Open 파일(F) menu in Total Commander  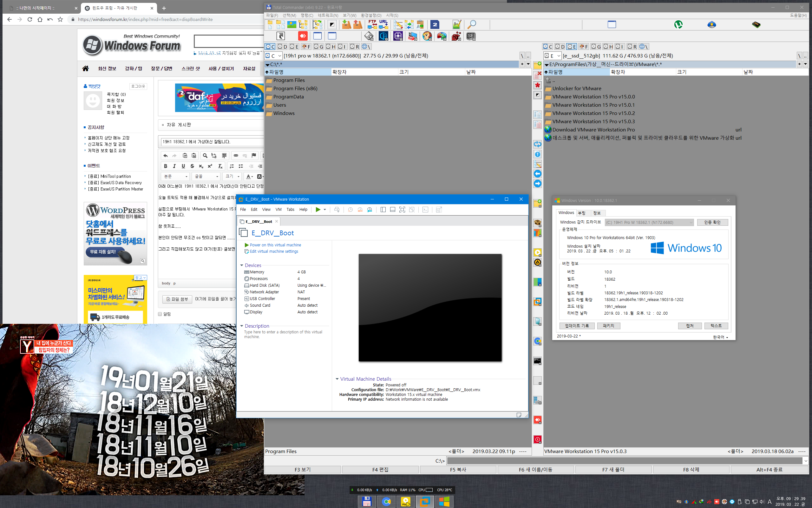pos(272,16)
